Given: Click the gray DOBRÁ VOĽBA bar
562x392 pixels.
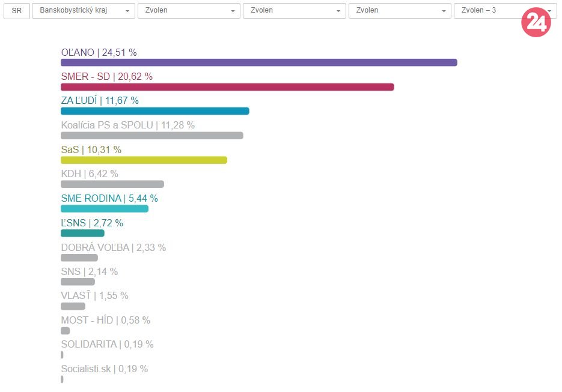Looking at the screenshot, I should (79, 258).
